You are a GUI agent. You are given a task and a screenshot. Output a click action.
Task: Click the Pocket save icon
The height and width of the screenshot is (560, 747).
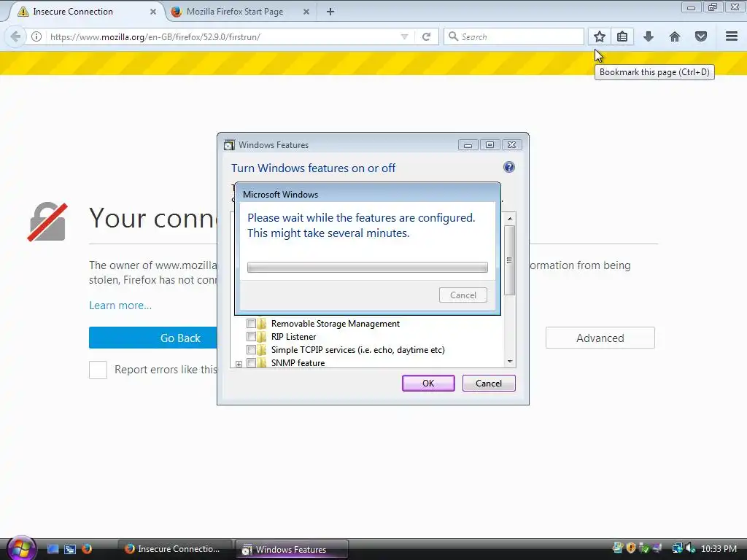(701, 36)
